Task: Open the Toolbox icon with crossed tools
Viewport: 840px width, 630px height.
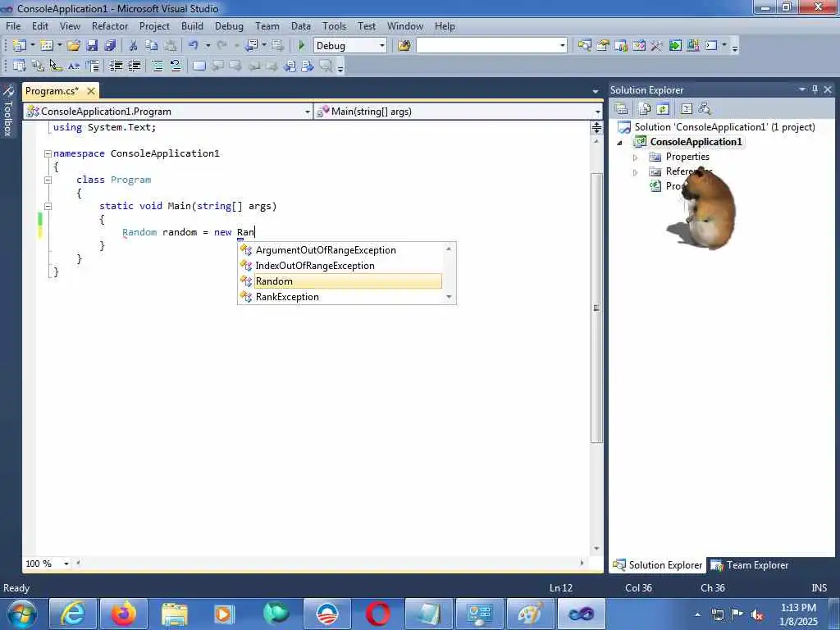Action: tap(656, 46)
